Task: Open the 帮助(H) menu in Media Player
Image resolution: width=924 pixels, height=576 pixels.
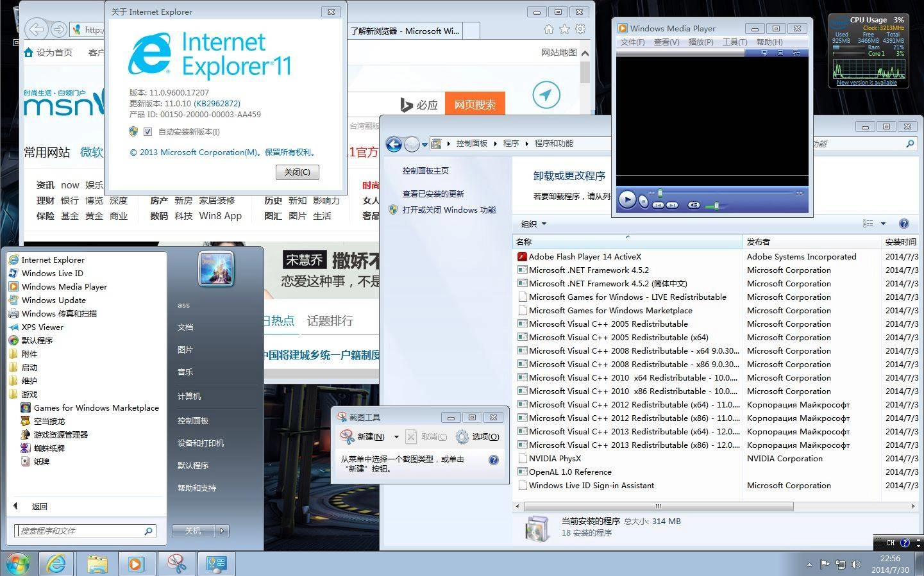Action: click(x=769, y=42)
